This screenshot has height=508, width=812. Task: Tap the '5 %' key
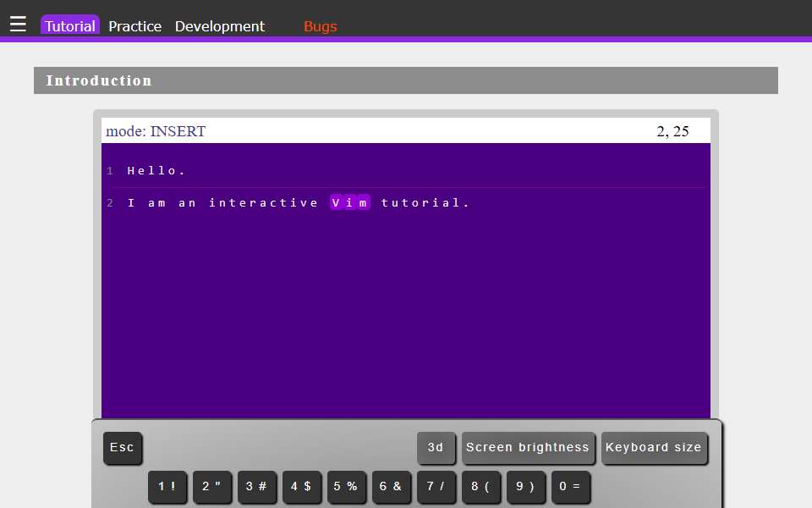347,486
